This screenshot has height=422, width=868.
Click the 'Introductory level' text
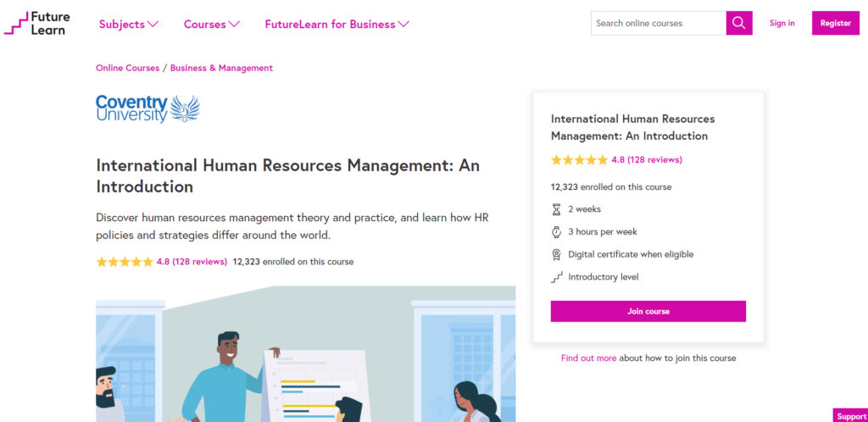pos(604,277)
